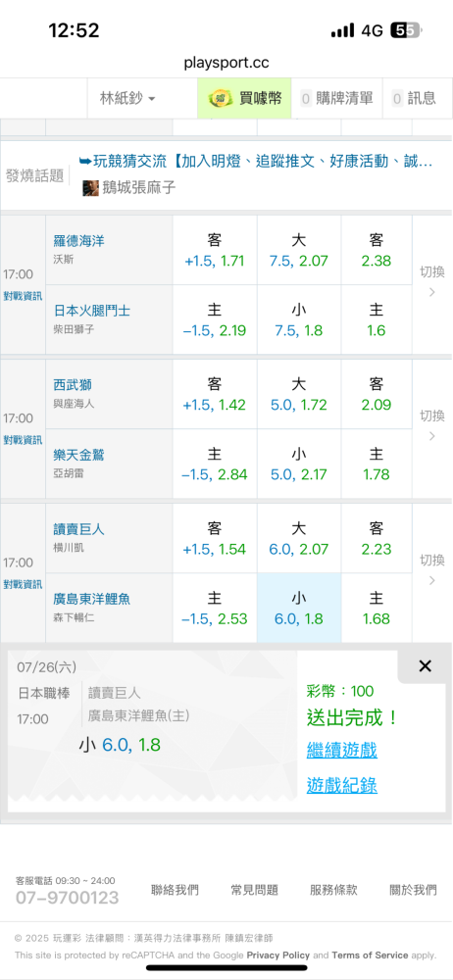Open the 廣島東洋鯉魚 team link
Viewport: 453px width, 980px height.
click(x=92, y=600)
